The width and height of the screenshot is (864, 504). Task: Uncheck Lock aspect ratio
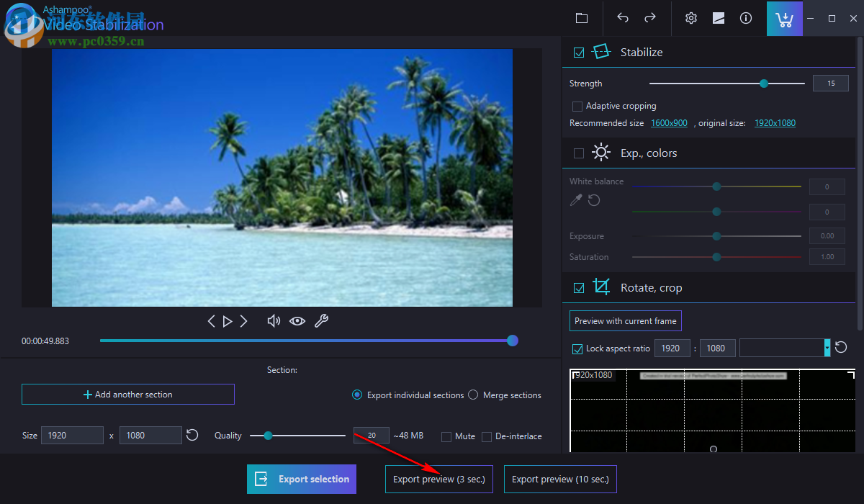tap(577, 348)
